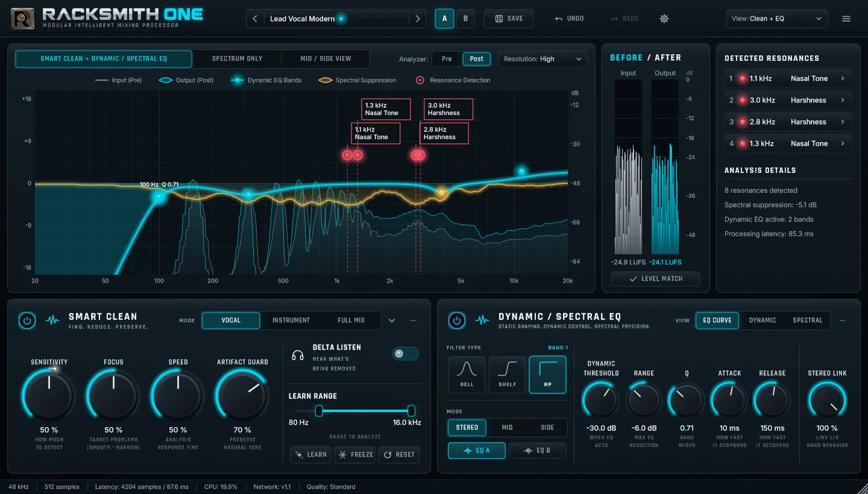Open the View: Clean + EQ dropdown

[777, 19]
